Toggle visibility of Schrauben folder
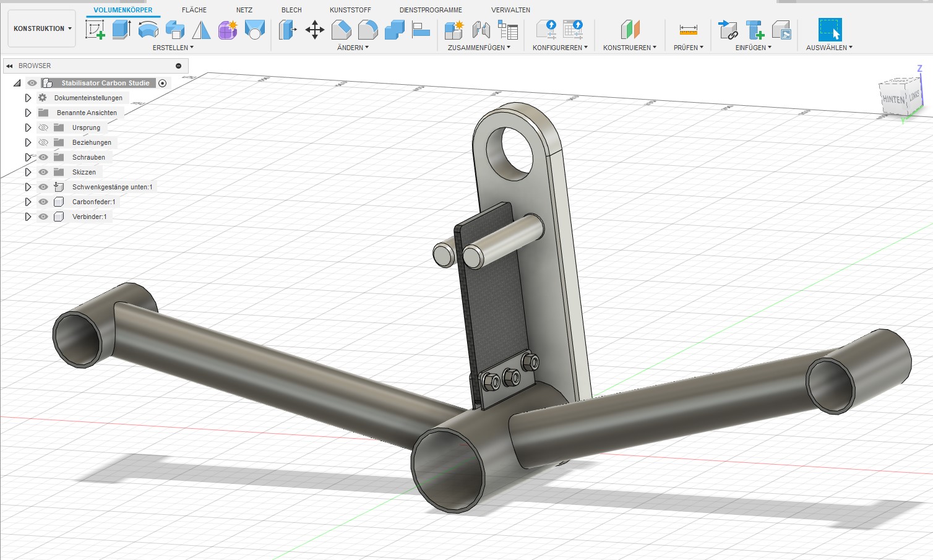This screenshot has width=933, height=560. tap(43, 157)
